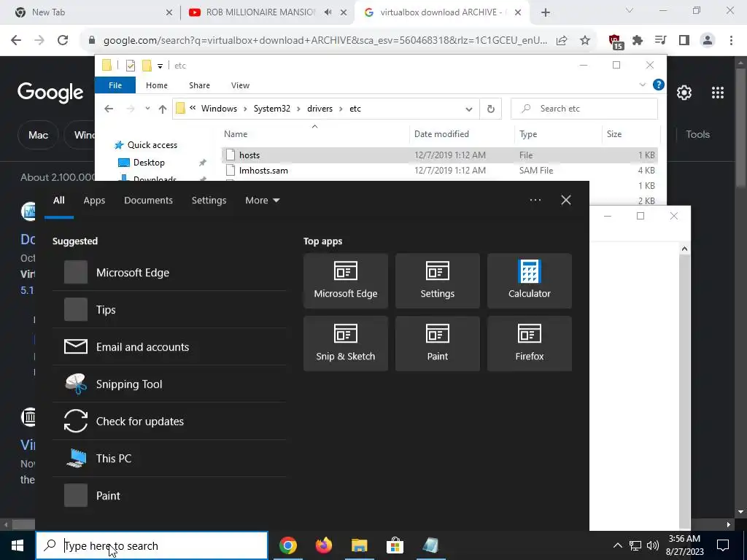Image resolution: width=747 pixels, height=560 pixels.
Task: Open search panel options ellipsis
Action: [535, 200]
